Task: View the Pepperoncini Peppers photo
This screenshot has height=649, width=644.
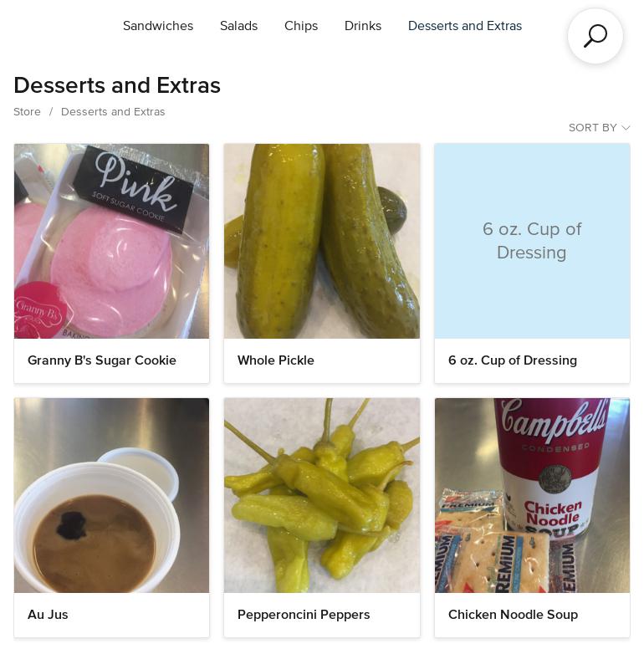Action: tap(322, 495)
